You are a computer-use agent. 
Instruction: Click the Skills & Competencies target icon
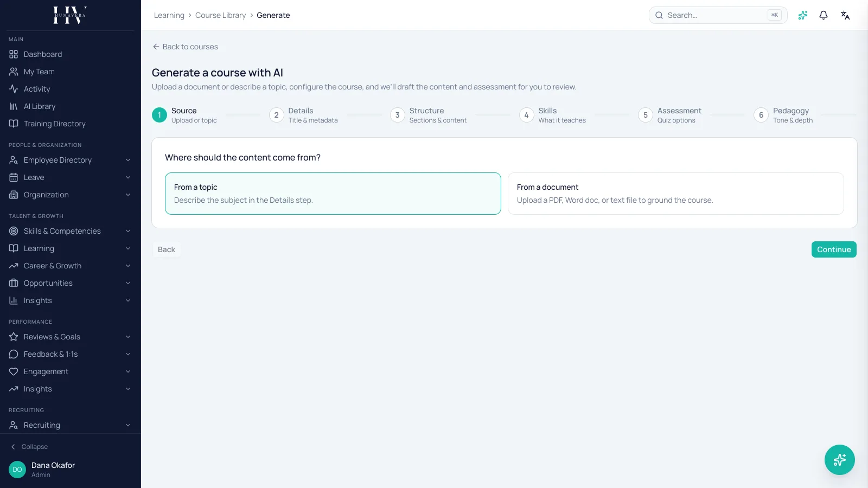pyautogui.click(x=14, y=231)
